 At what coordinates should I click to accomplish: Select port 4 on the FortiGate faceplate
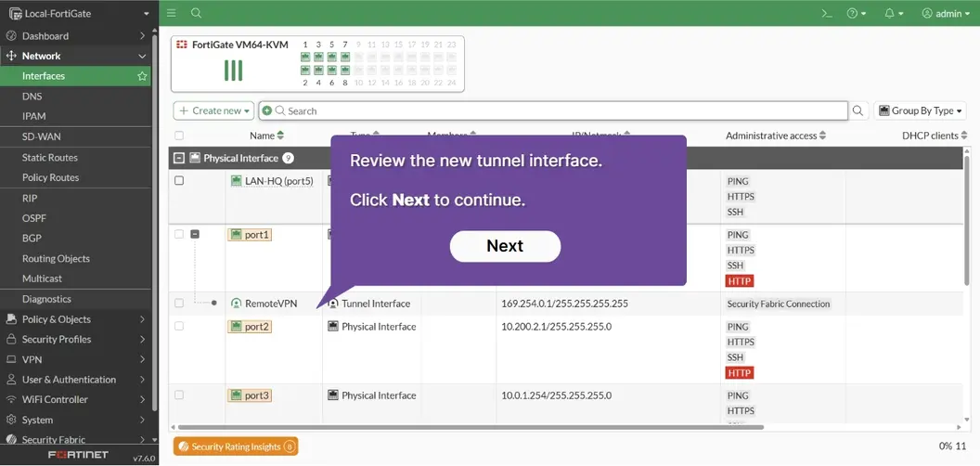pos(318,70)
